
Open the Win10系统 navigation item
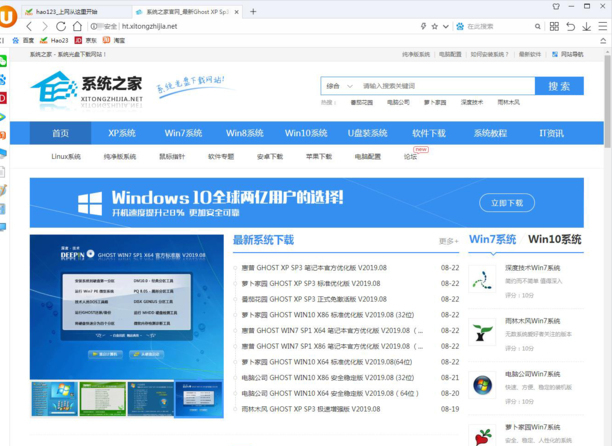pos(306,133)
